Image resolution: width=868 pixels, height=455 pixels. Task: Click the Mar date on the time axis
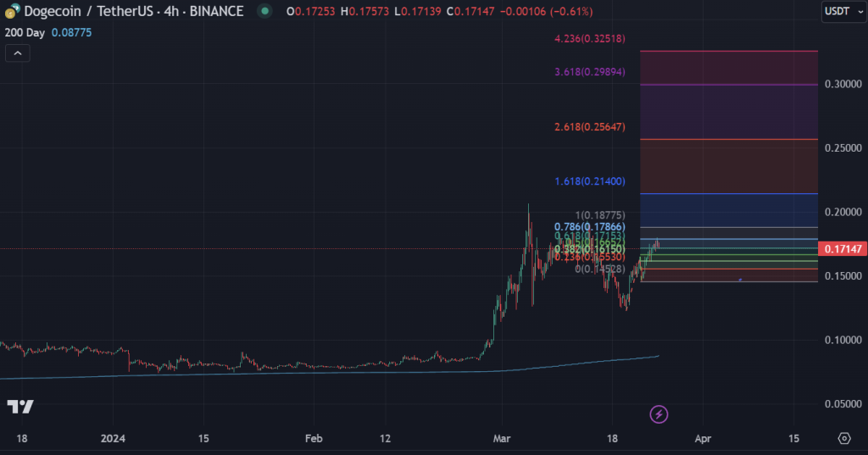click(502, 438)
